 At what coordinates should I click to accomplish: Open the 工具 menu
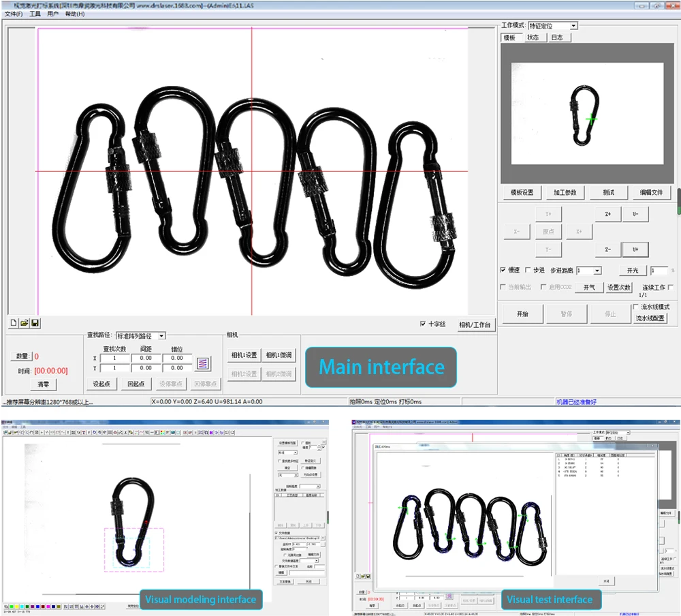35,14
